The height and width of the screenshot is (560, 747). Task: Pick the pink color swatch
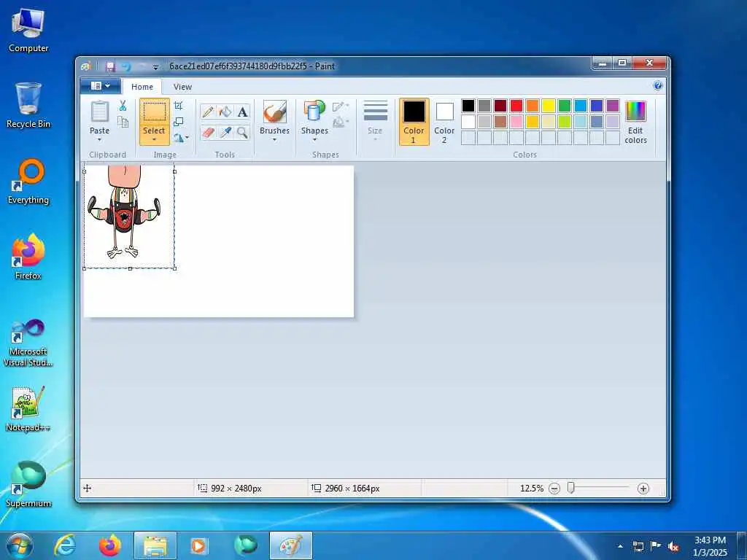pyautogui.click(x=516, y=122)
